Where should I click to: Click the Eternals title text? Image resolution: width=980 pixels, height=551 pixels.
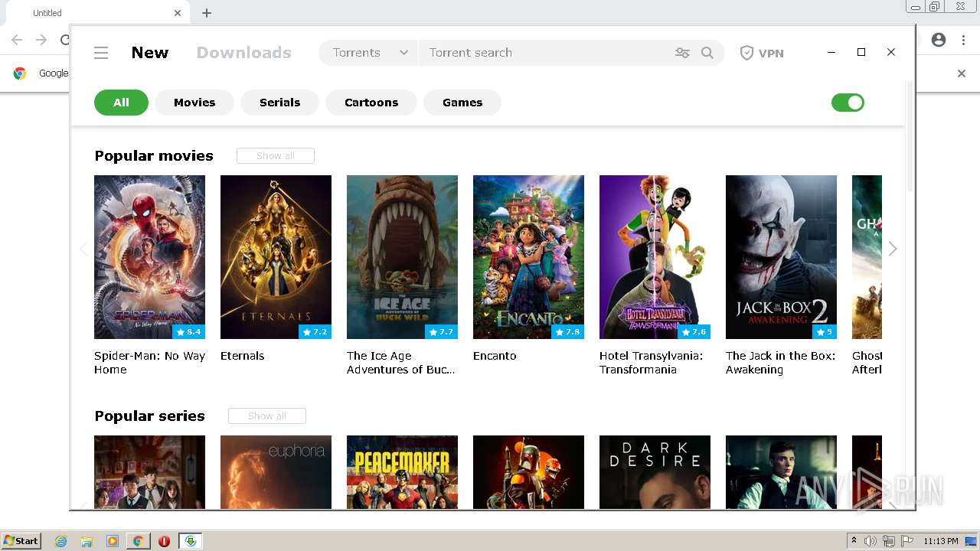(242, 356)
